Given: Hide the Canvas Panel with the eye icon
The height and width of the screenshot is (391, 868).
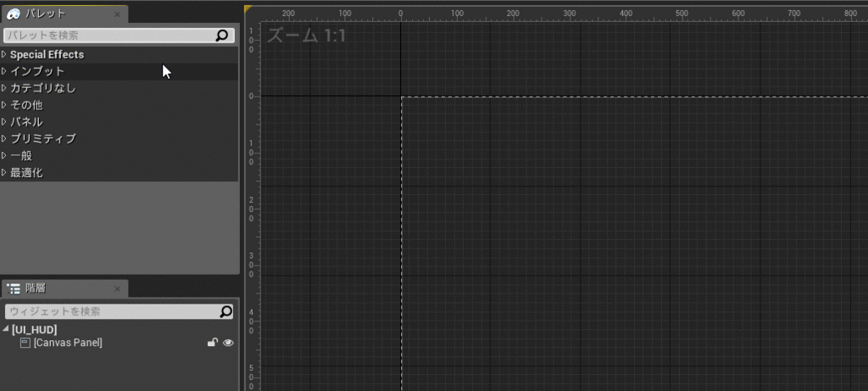Looking at the screenshot, I should pos(228,343).
